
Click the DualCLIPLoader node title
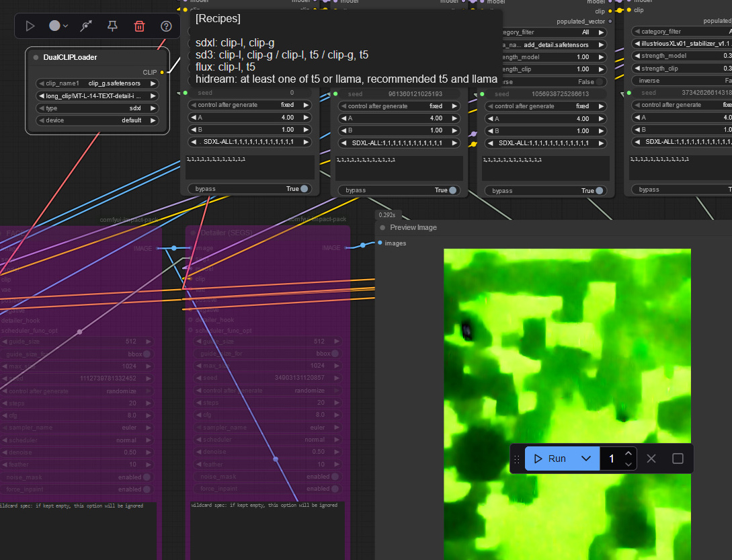(x=70, y=57)
